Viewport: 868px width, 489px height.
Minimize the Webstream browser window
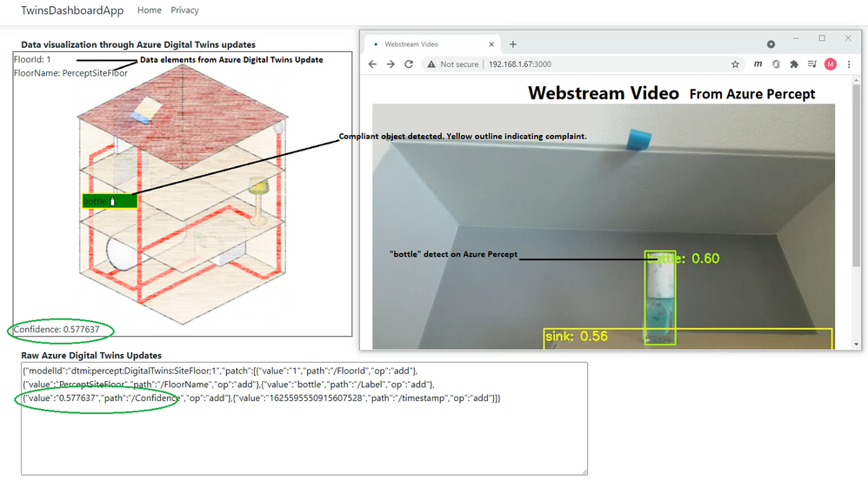coord(796,38)
